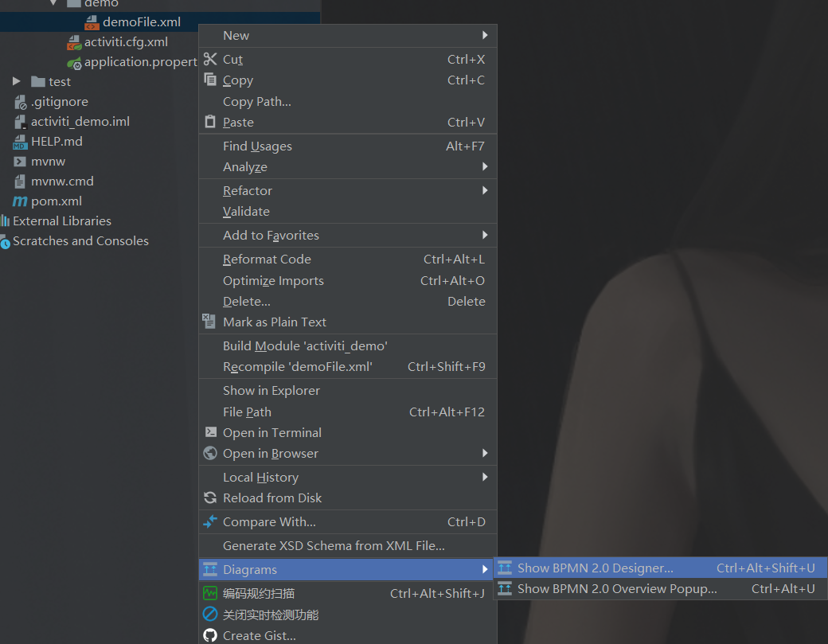Collapse the demo folder arrow
Viewport: 828px width, 644px height.
click(x=53, y=2)
